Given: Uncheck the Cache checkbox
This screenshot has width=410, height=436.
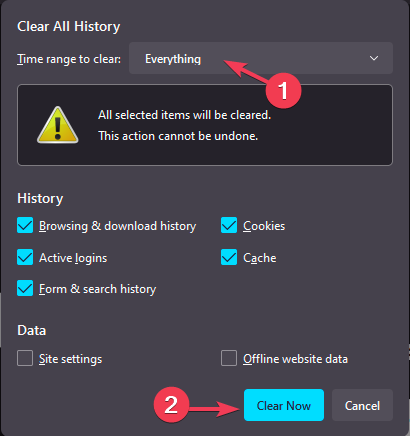Looking at the screenshot, I should click(229, 257).
